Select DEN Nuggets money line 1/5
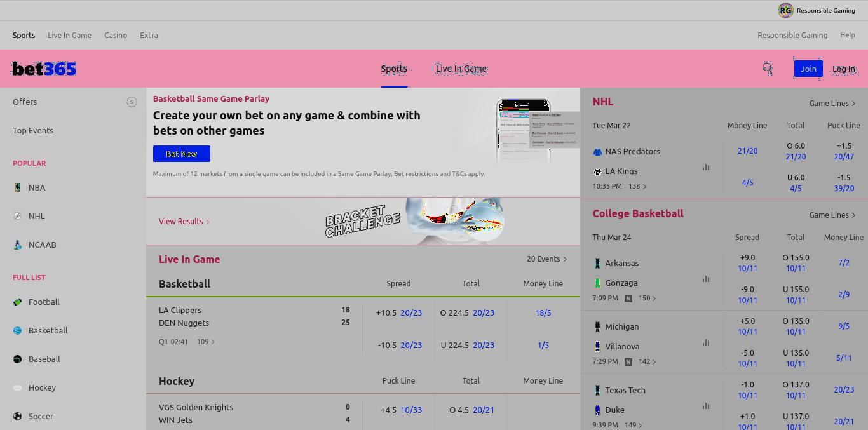 [x=543, y=345]
